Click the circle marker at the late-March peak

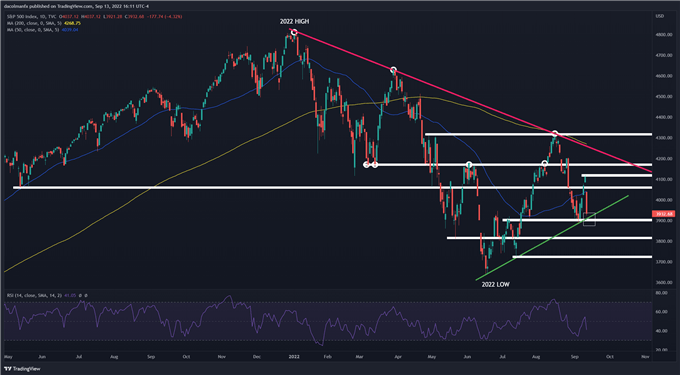(x=393, y=70)
